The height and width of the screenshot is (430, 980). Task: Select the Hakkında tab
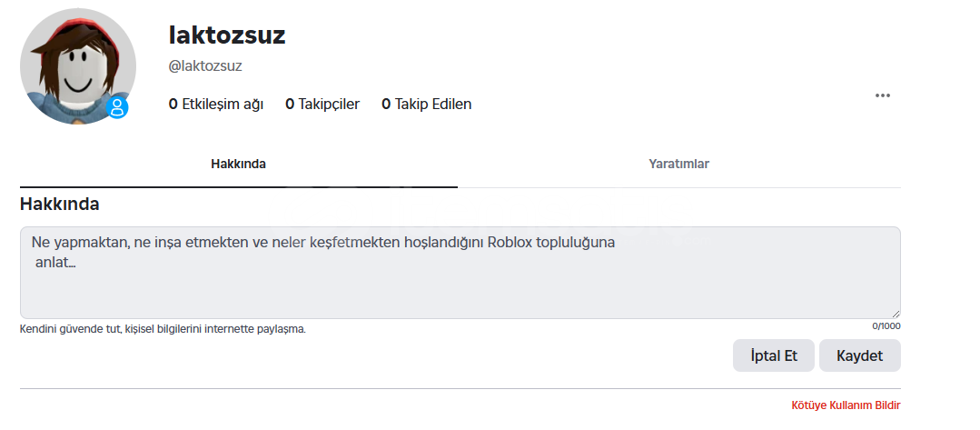[x=238, y=164]
